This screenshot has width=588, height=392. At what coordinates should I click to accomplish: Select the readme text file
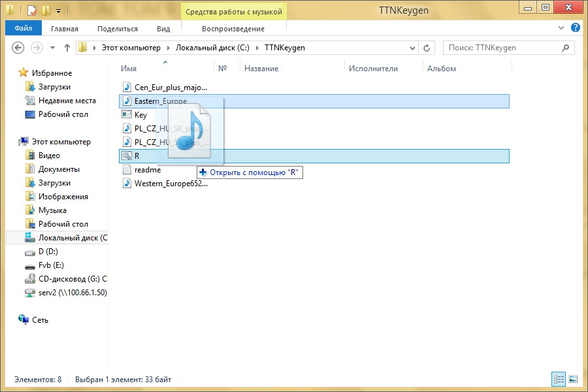click(148, 170)
